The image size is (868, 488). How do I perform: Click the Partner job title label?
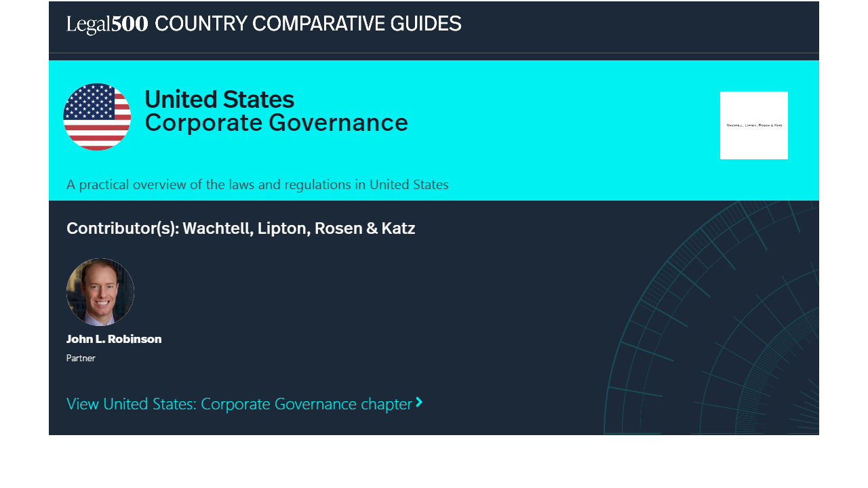click(81, 358)
